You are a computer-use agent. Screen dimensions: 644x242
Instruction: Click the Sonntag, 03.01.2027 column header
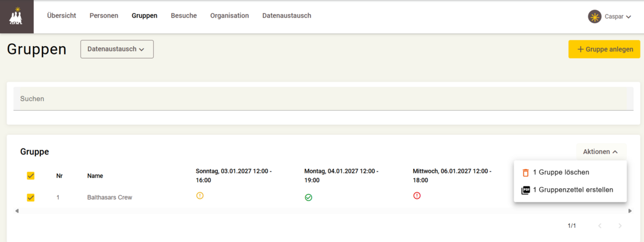tap(234, 176)
